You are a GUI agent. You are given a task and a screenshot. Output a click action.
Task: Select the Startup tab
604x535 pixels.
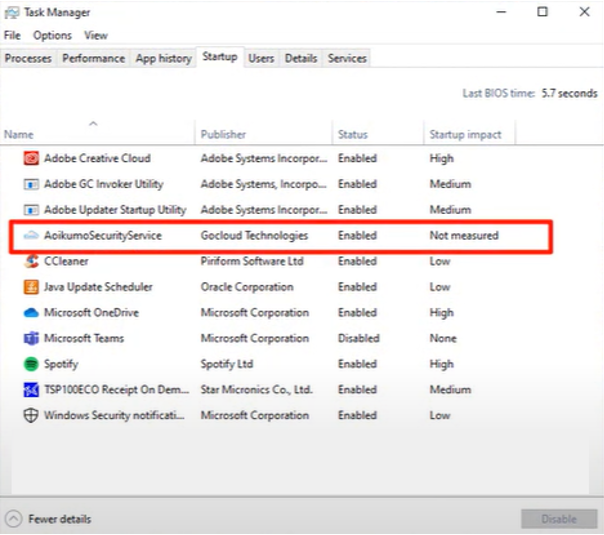point(220,57)
